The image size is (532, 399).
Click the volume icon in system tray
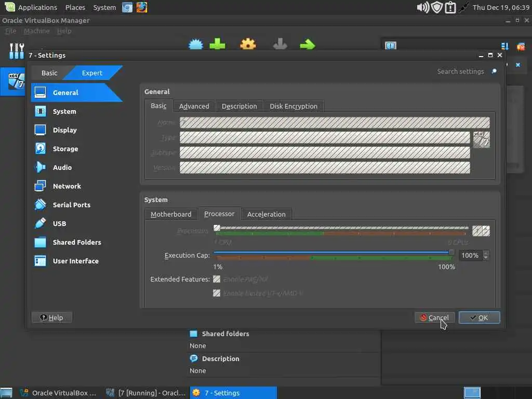[x=423, y=7]
